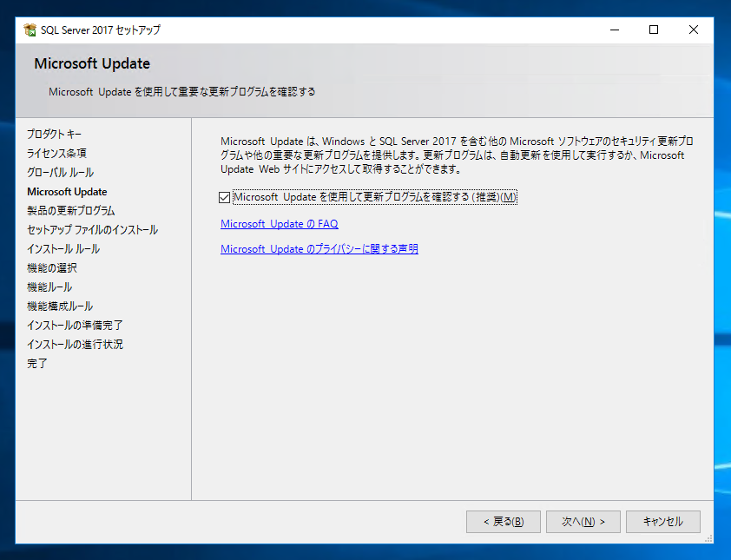Select Microsoft Update step in sidebar
Viewport: 731px width, 560px height.
click(67, 192)
